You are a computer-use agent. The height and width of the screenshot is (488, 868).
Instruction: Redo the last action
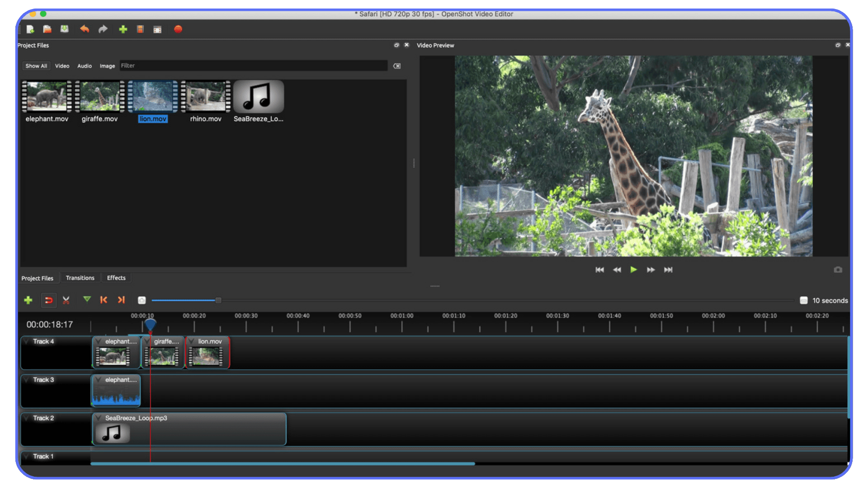103,29
